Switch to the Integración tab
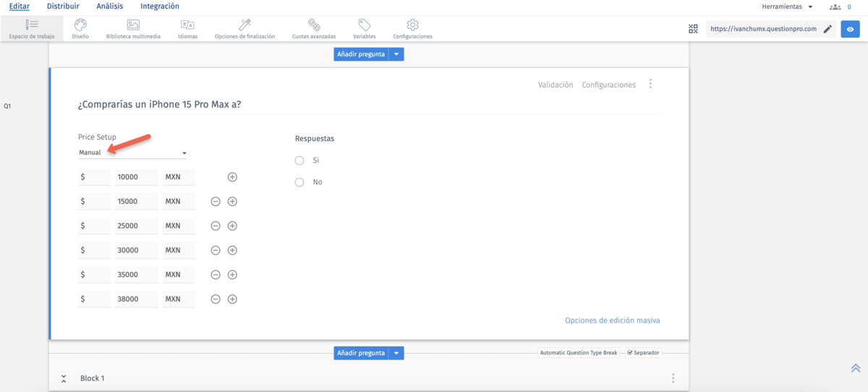This screenshot has height=392, width=868. (x=160, y=6)
